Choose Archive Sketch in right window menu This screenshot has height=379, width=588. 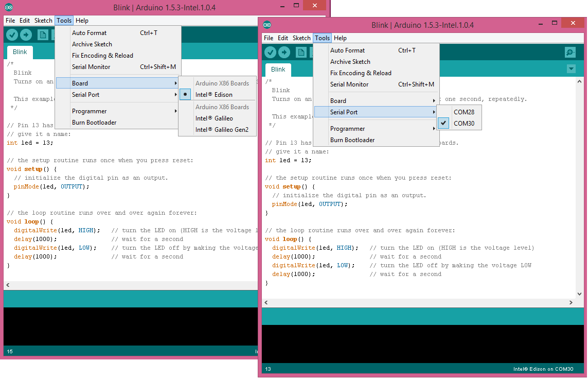point(376,62)
